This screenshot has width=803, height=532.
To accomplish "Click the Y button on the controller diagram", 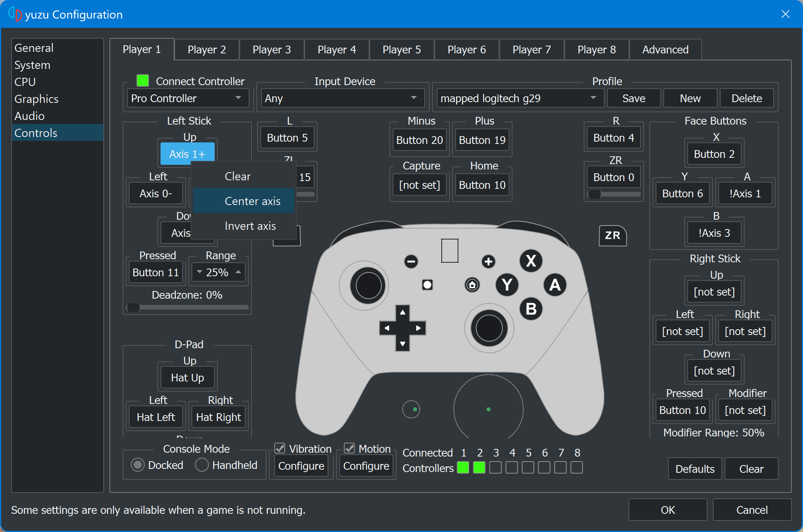I will [x=507, y=285].
